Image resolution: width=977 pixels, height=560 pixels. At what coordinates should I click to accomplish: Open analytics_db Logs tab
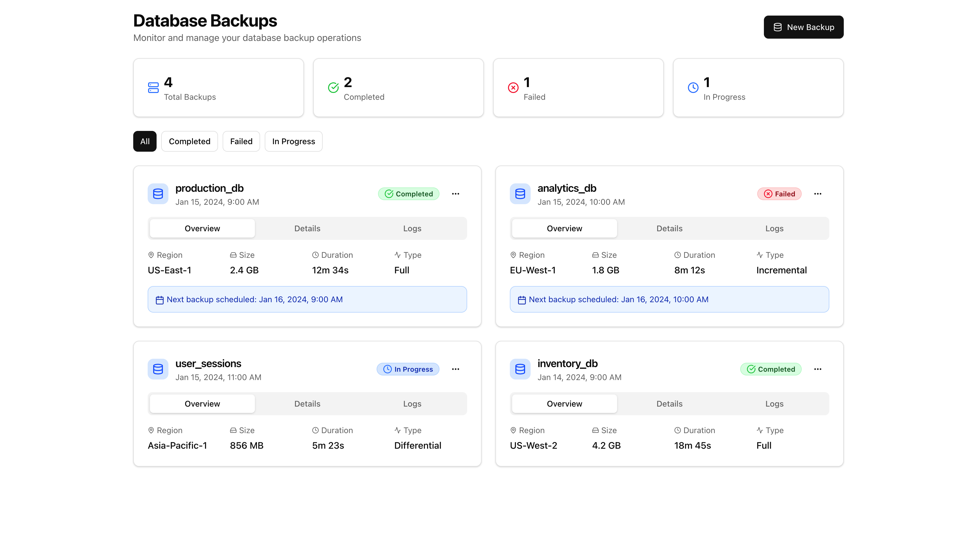point(774,228)
